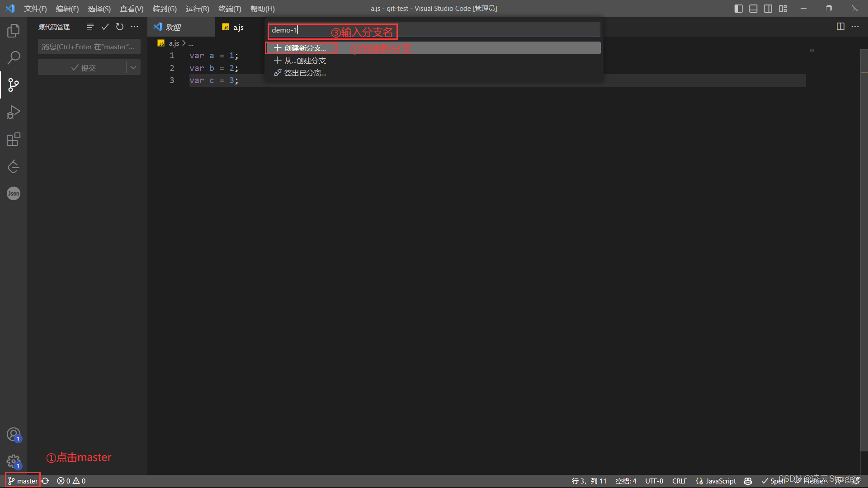Click the branch name input containing demo-1
The height and width of the screenshot is (488, 868).
pos(434,30)
